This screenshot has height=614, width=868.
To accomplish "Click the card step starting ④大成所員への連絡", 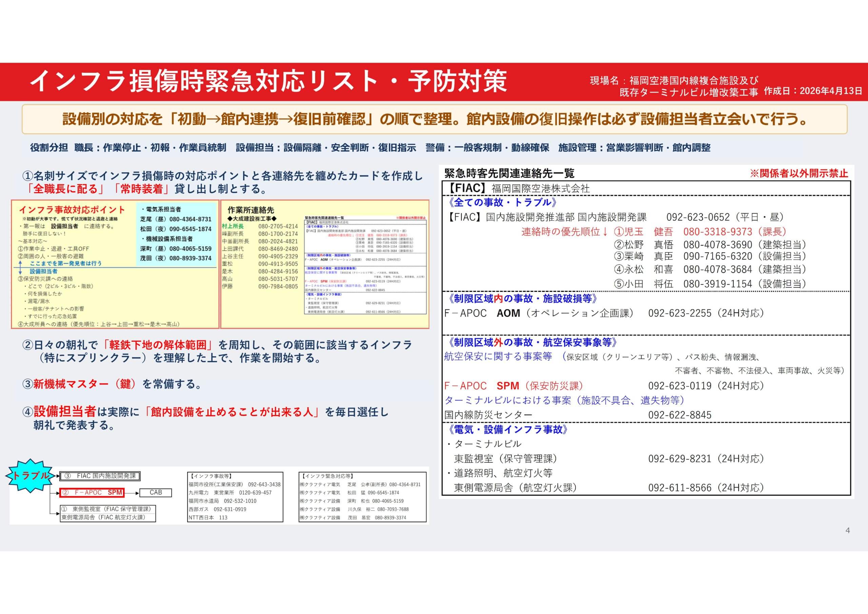I will [x=99, y=324].
